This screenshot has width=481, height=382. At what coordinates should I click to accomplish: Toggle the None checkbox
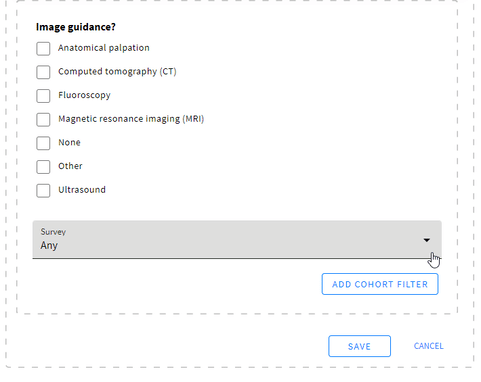[43, 143]
